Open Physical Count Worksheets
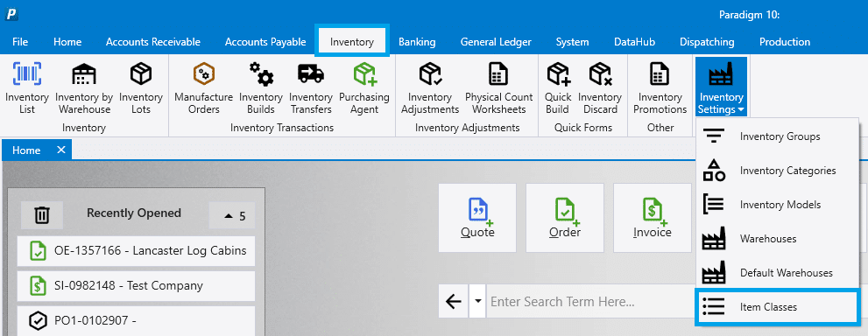The image size is (868, 336). point(498,88)
